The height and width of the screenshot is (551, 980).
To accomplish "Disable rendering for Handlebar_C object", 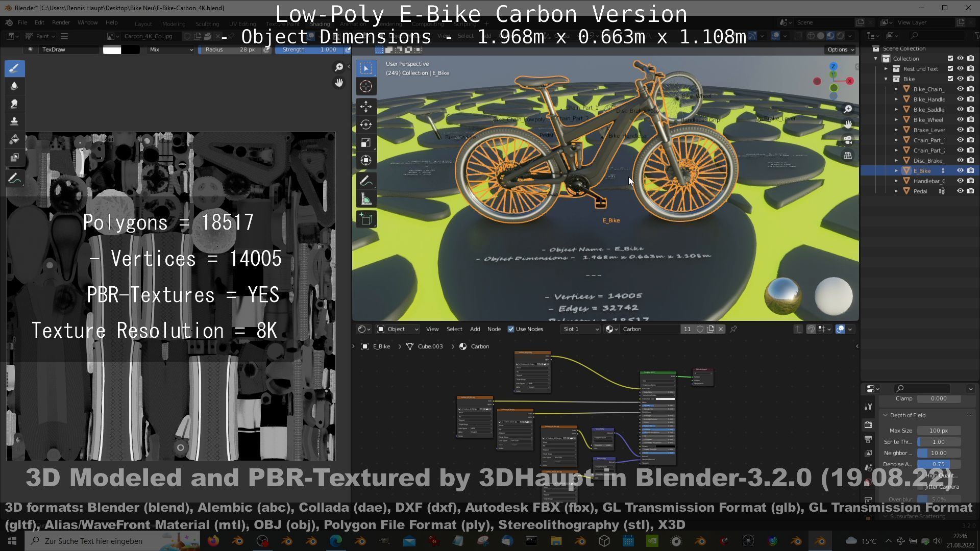I will pyautogui.click(x=970, y=181).
